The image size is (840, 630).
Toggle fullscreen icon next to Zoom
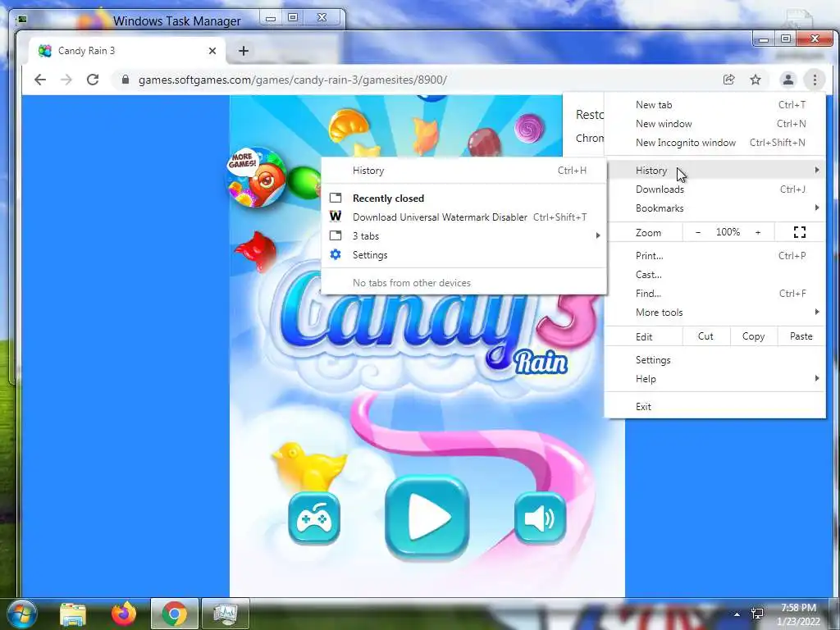(800, 232)
